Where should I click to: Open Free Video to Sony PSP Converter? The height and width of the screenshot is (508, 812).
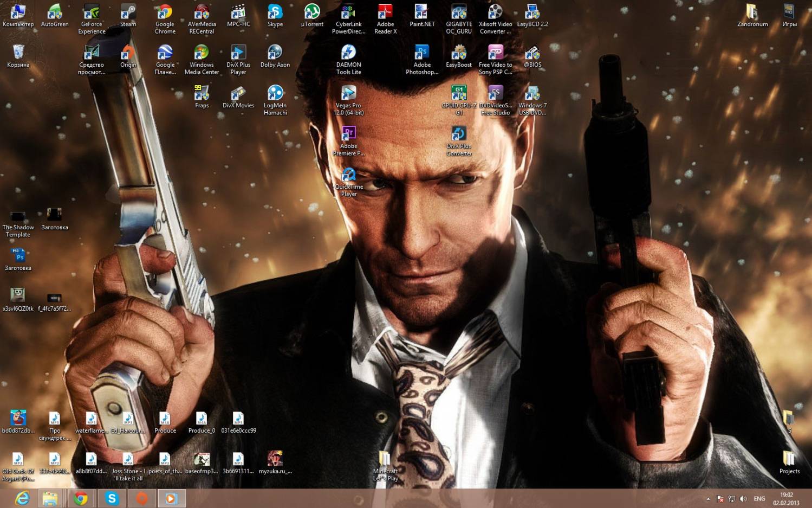coord(495,60)
